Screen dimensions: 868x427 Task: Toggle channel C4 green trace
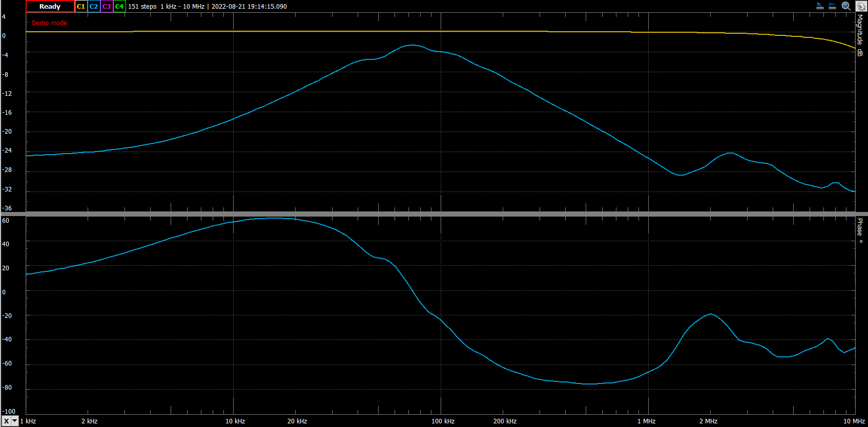click(x=119, y=7)
